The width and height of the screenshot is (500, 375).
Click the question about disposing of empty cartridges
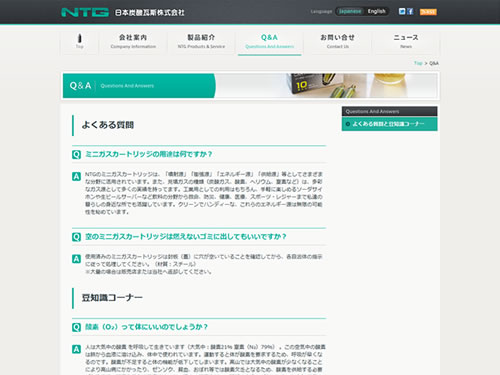(186, 237)
